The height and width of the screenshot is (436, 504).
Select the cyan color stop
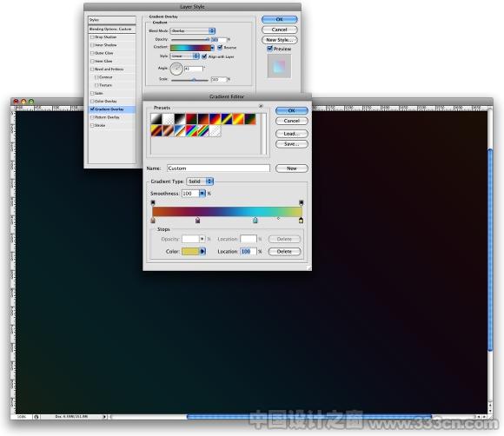255,220
